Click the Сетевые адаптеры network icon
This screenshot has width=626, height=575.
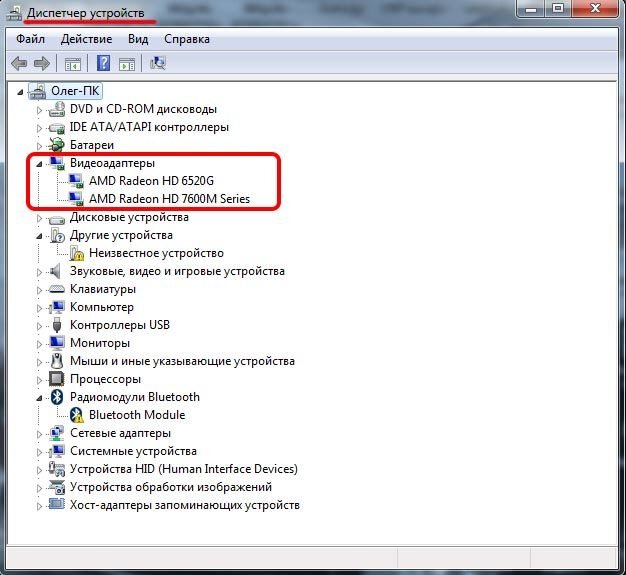pyautogui.click(x=57, y=433)
